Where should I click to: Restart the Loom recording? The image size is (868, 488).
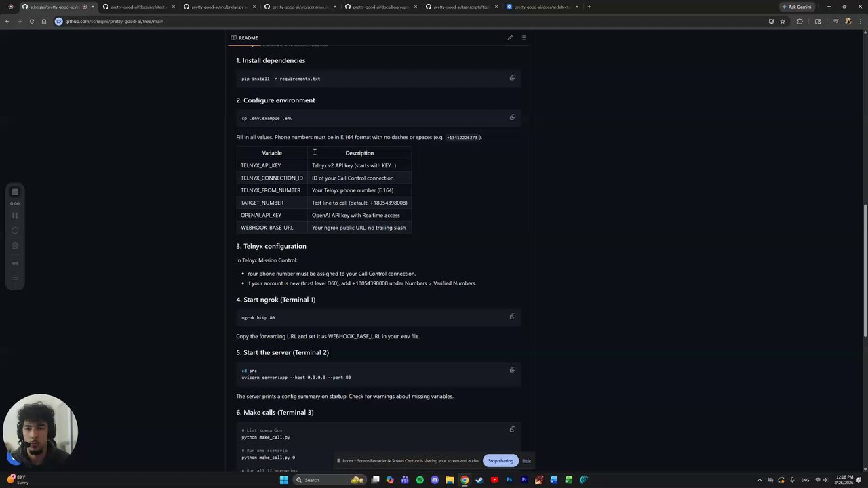(15, 230)
